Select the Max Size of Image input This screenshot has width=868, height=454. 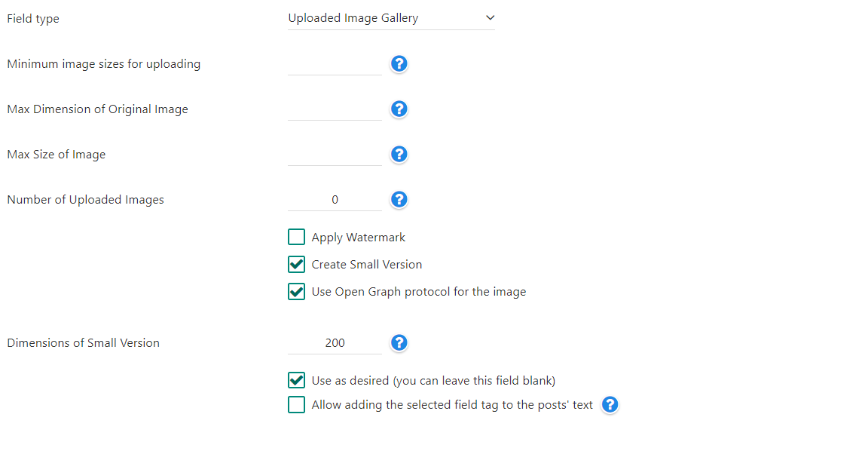click(x=335, y=155)
